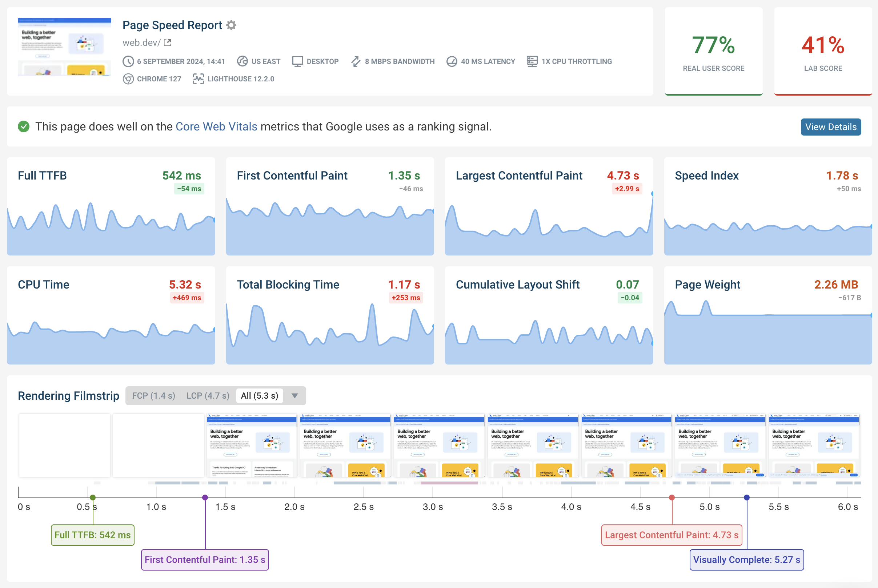Click the 2.26 MB page weight value

(836, 285)
